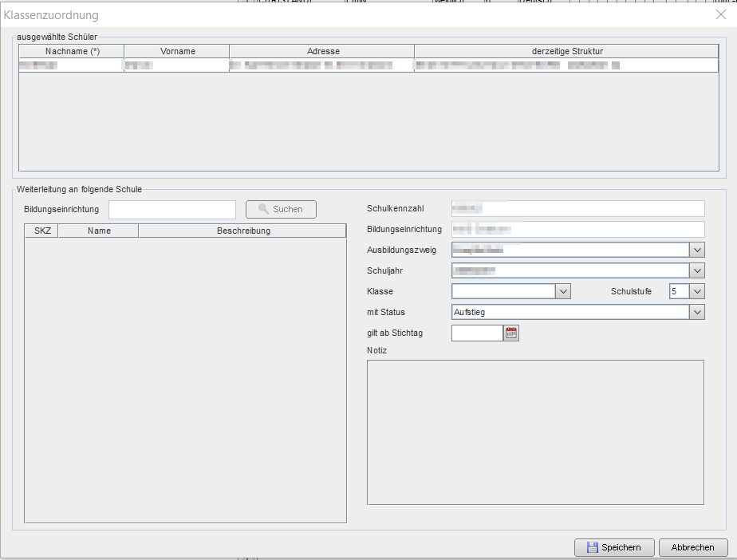
Task: Click the Speichern button
Action: click(x=613, y=547)
